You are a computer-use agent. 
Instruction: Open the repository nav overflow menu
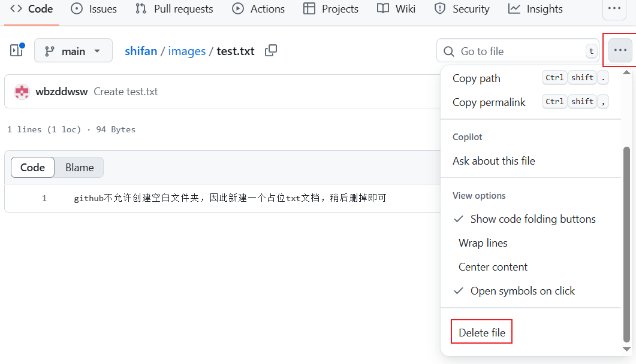[614, 8]
